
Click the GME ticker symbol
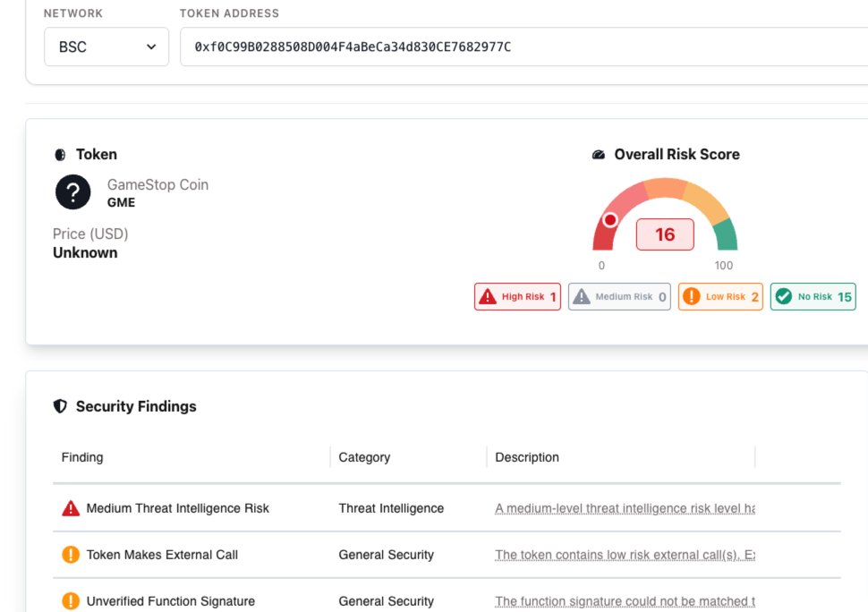coord(121,202)
